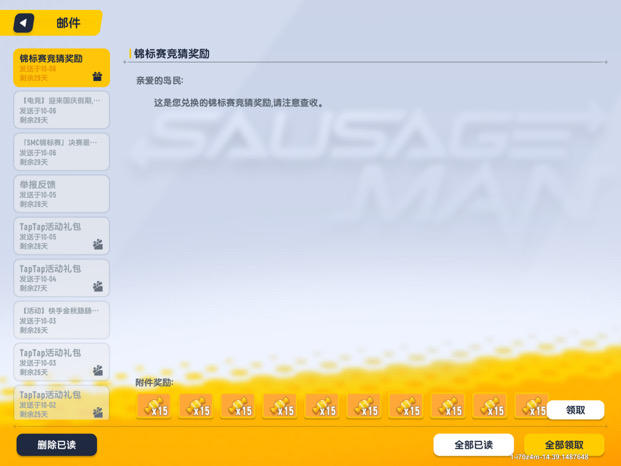Click the 附件奖励 label
The height and width of the screenshot is (466, 621).
point(154,382)
